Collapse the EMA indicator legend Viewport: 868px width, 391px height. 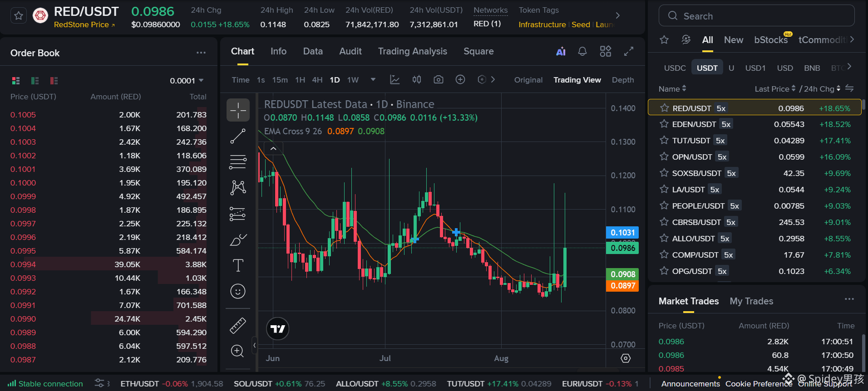point(273,148)
